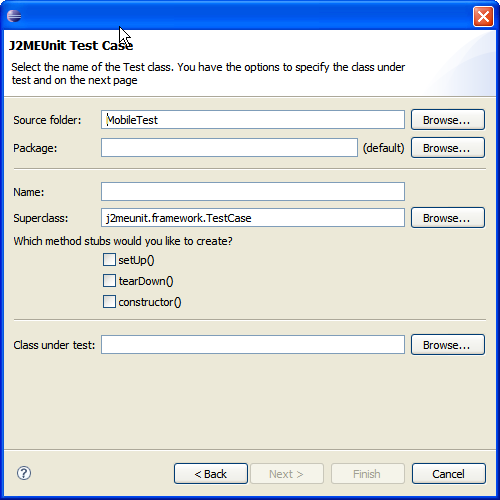Enable the setUp() method stub checkbox
This screenshot has width=500, height=500.
[x=109, y=260]
